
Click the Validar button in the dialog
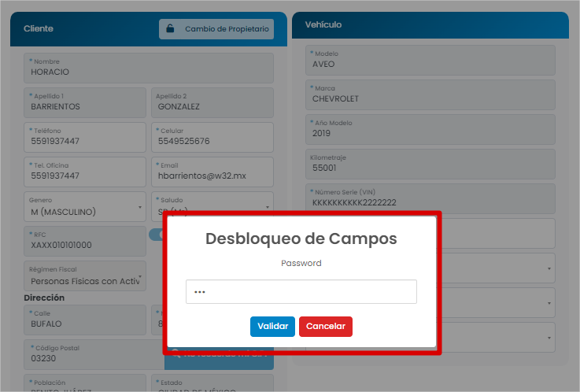pyautogui.click(x=272, y=326)
